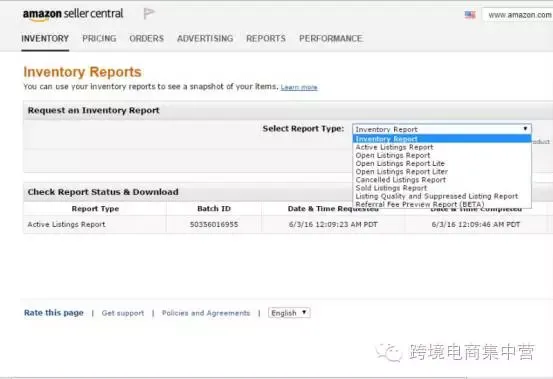Open the ORDERS menu tab

click(146, 38)
